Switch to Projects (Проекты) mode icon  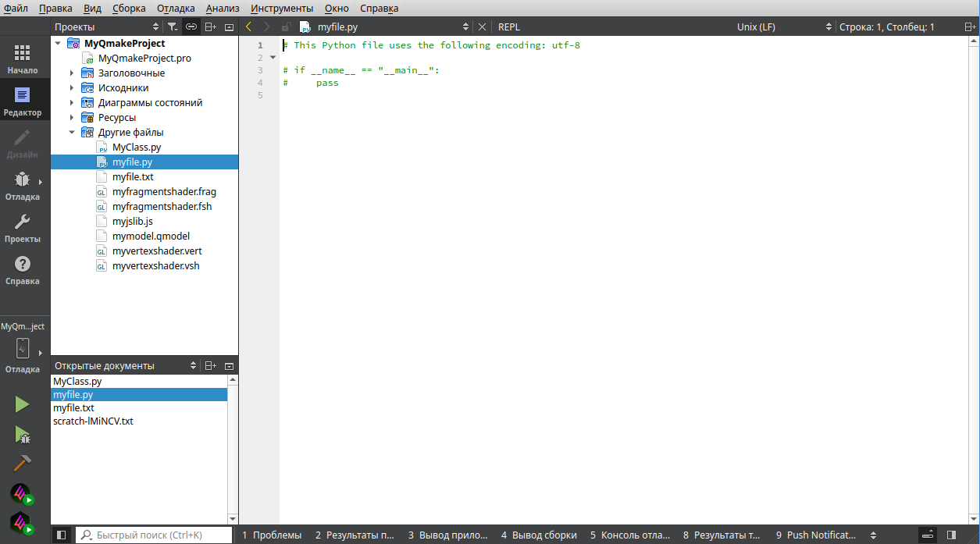pyautogui.click(x=23, y=228)
